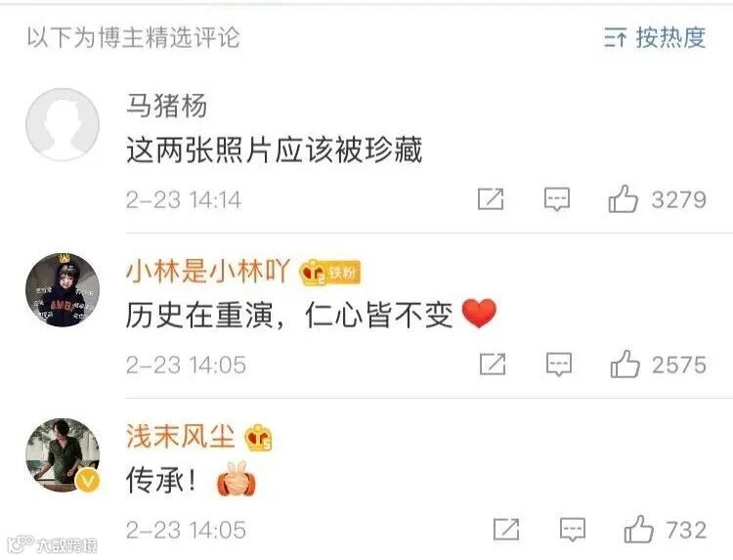Click the sort arrow icon beside 按热度

point(615,37)
